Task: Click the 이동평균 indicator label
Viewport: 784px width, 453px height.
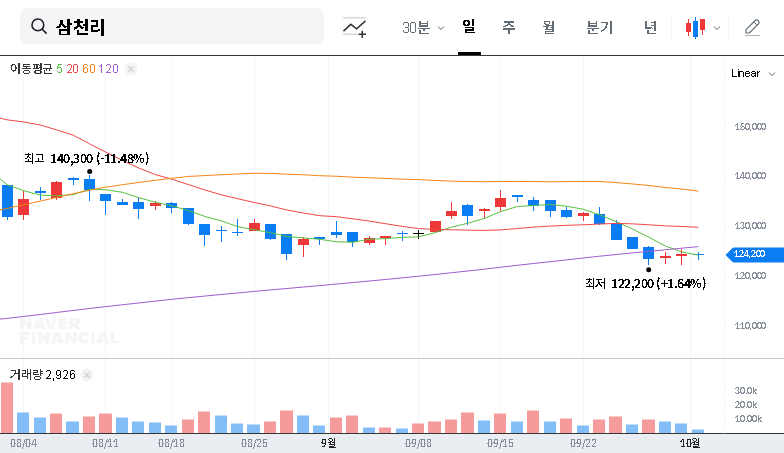Action: pyautogui.click(x=30, y=69)
